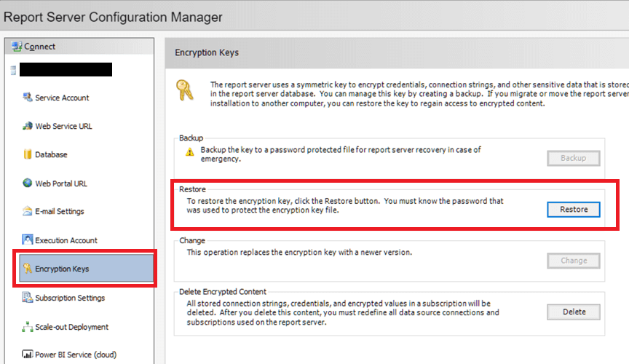Open the Database settings page
The image size is (629, 364).
[x=51, y=154]
